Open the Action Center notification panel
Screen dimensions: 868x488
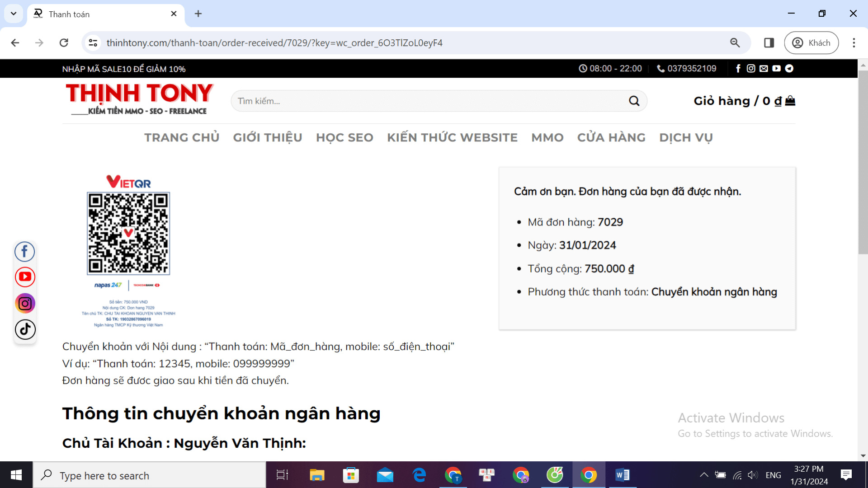(846, 475)
